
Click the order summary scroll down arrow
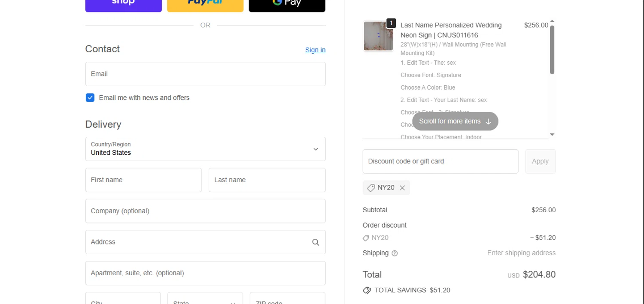pyautogui.click(x=552, y=135)
